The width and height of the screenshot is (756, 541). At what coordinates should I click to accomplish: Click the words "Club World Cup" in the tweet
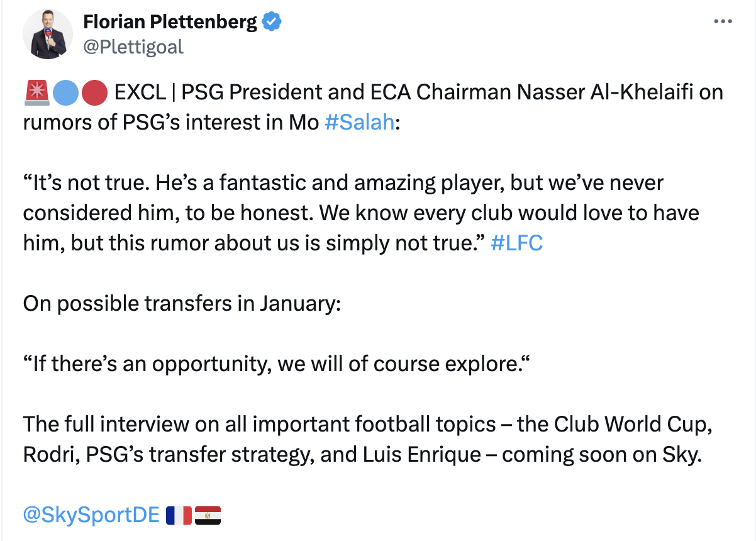pyautogui.click(x=633, y=424)
